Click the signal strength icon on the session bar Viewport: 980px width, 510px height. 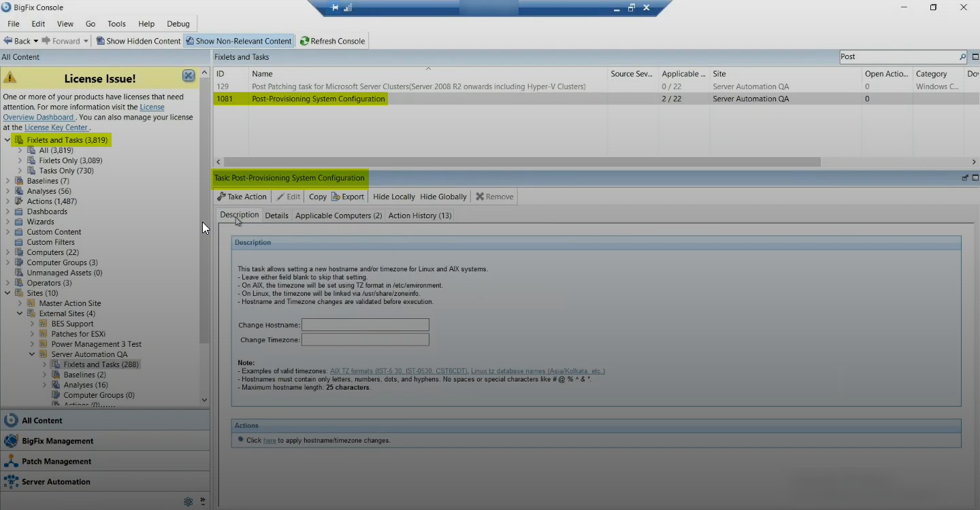[348, 7]
